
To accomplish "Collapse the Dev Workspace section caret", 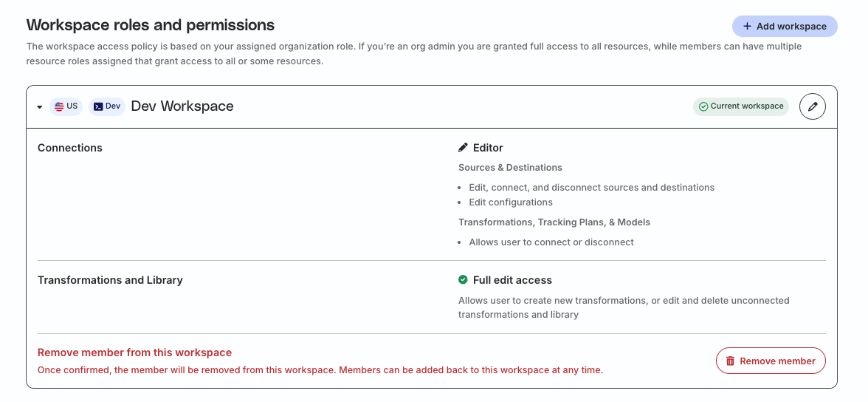I will (40, 107).
